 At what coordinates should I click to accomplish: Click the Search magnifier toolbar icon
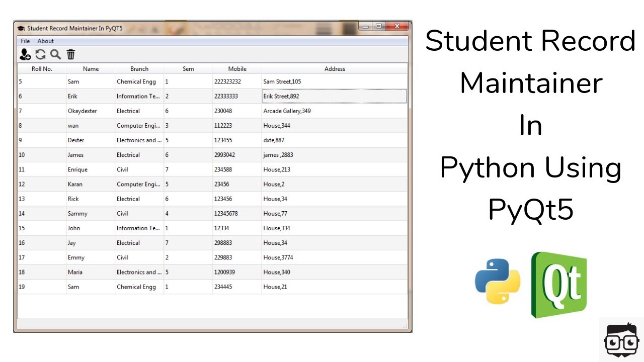point(55,55)
